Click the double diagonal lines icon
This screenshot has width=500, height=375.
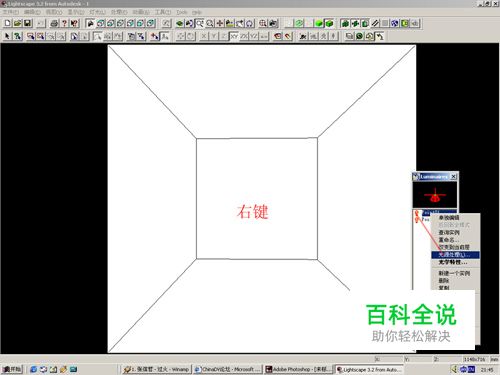[375, 23]
